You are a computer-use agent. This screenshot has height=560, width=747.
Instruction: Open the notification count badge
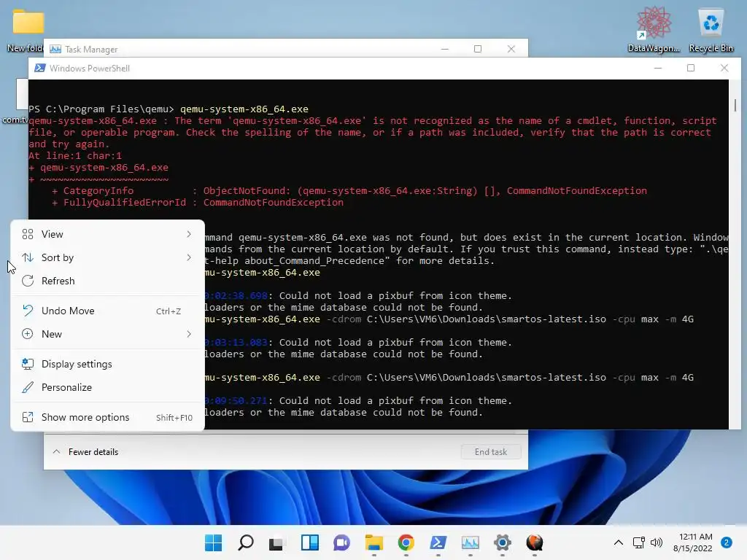click(x=727, y=542)
